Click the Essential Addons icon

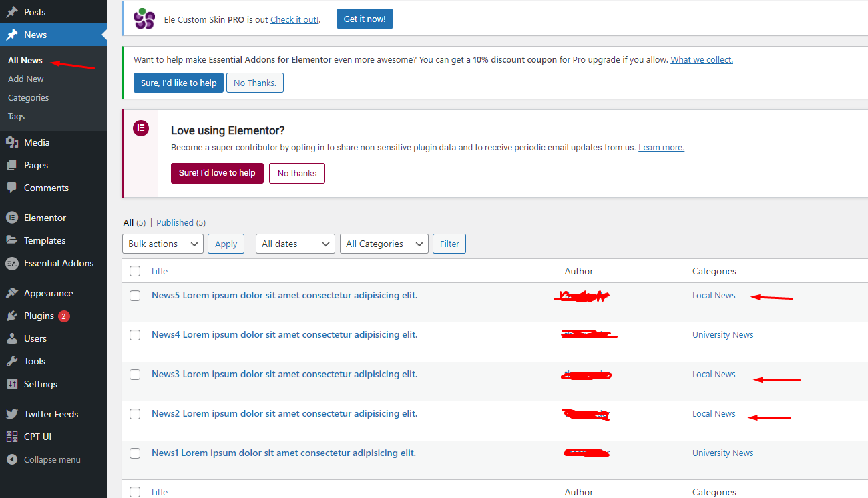click(x=12, y=263)
